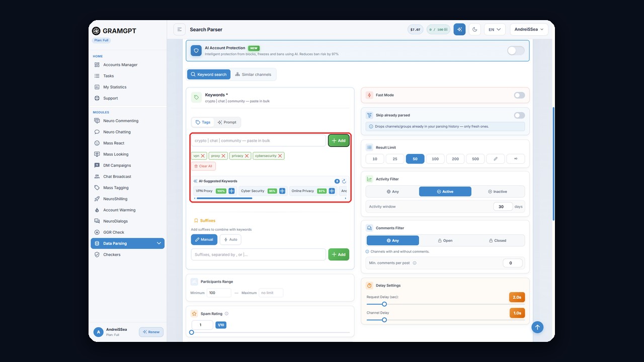Enable Skip already parsed switch
Viewport: 644px width, 362px height.
click(519, 115)
